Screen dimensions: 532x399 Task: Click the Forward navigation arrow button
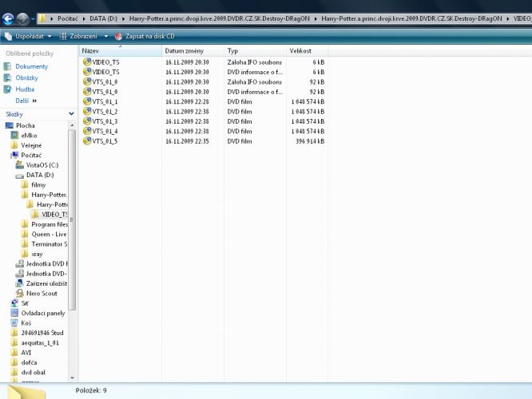(22, 18)
